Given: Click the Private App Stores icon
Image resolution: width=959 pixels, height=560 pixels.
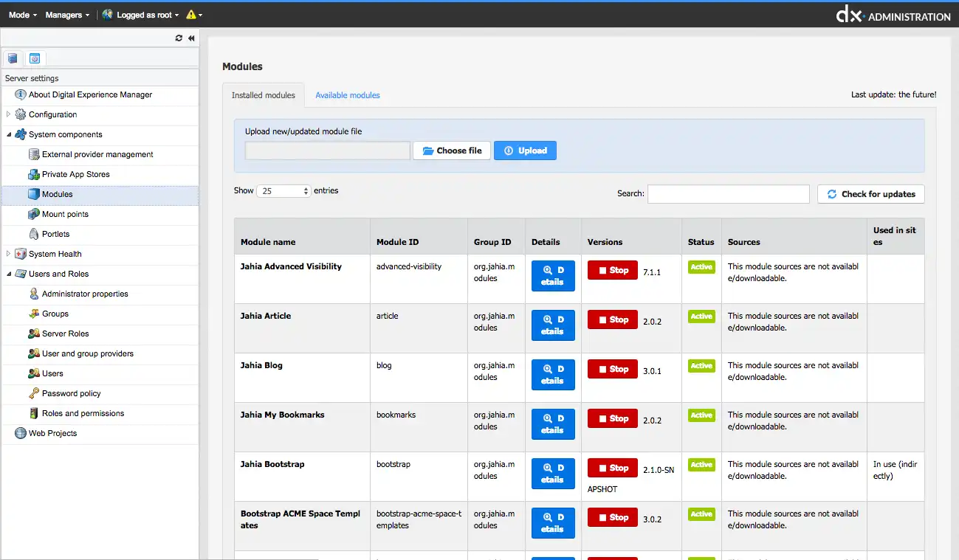Looking at the screenshot, I should click(34, 174).
